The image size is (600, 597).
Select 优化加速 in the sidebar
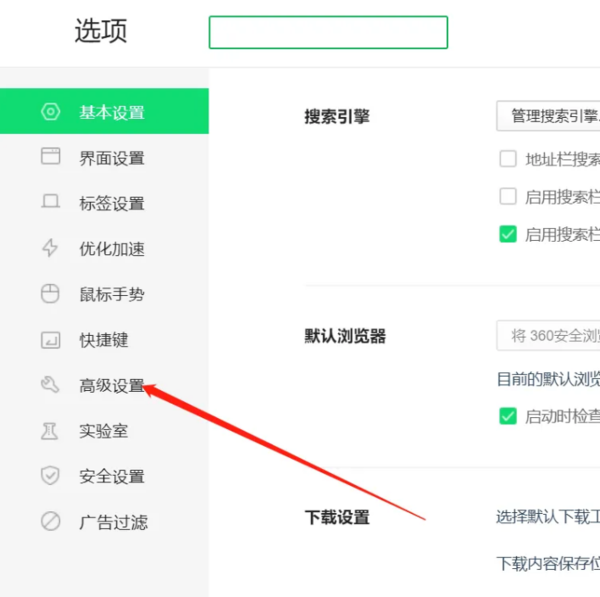tap(104, 248)
